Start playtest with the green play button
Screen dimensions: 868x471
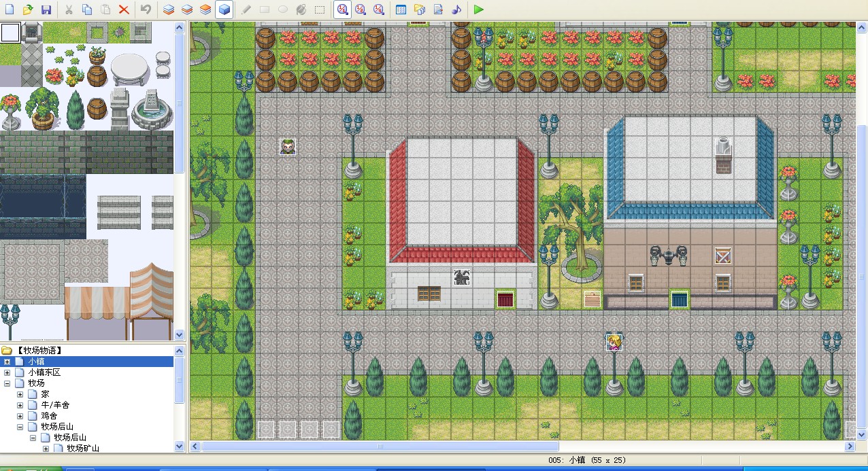(x=479, y=10)
